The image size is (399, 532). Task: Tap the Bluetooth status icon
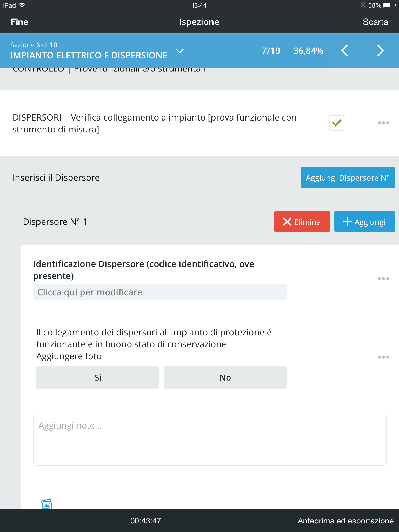pos(363,5)
